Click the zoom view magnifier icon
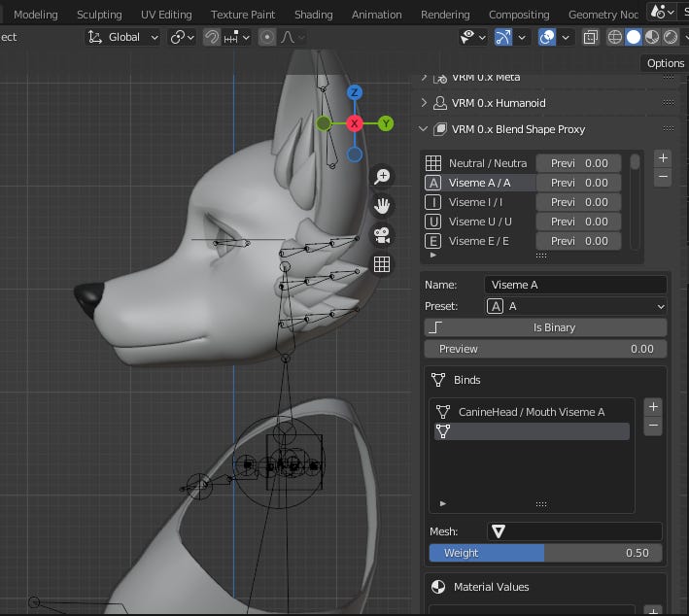This screenshot has width=689, height=616. point(382,176)
